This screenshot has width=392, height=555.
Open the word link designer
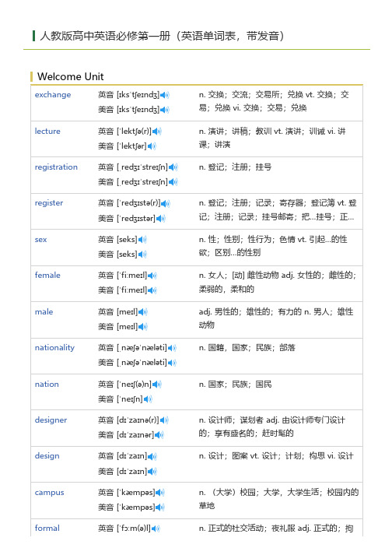(x=51, y=420)
